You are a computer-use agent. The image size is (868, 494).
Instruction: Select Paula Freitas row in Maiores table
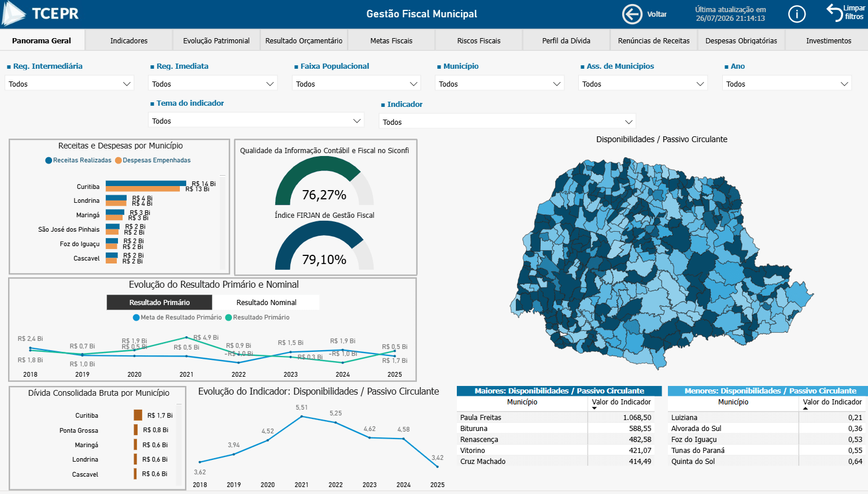point(556,417)
